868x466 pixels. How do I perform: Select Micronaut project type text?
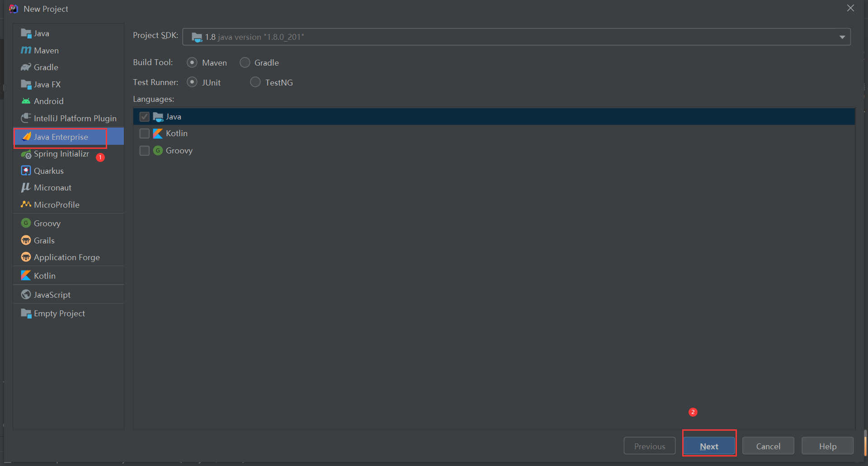pos(52,188)
